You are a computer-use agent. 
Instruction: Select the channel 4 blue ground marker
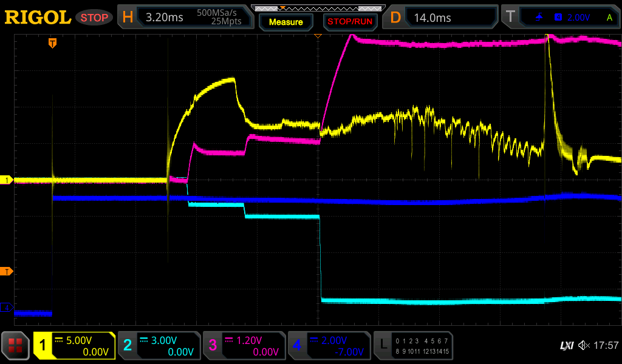click(7, 308)
